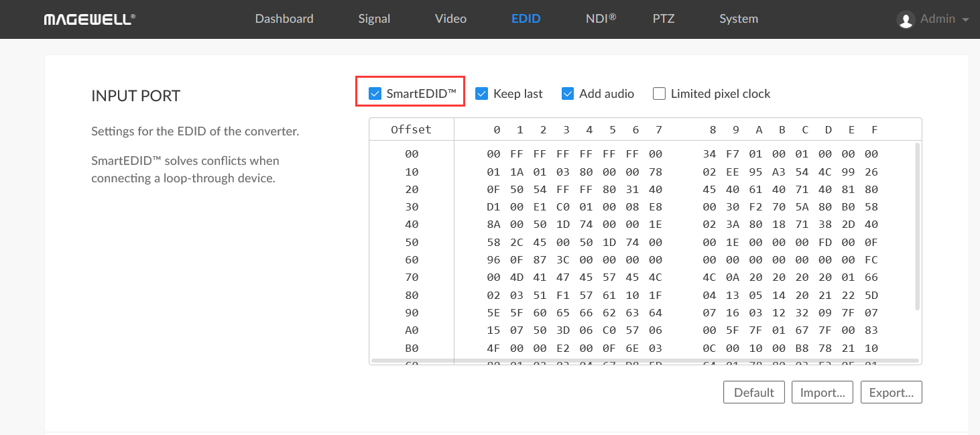Screen dimensions: 980x435
Task: Click the EDID table horizontal scrollbar
Action: coord(644,361)
